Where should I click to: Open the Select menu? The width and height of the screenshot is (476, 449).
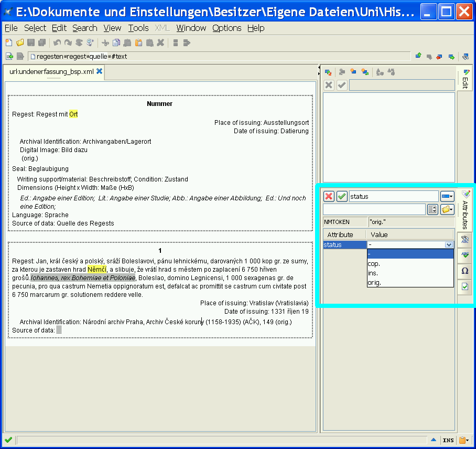35,28
